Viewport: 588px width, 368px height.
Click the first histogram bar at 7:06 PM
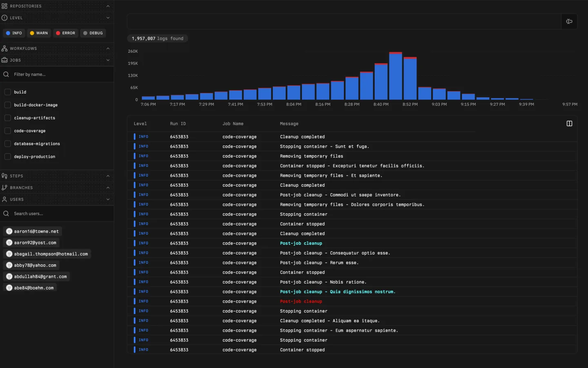148,98
